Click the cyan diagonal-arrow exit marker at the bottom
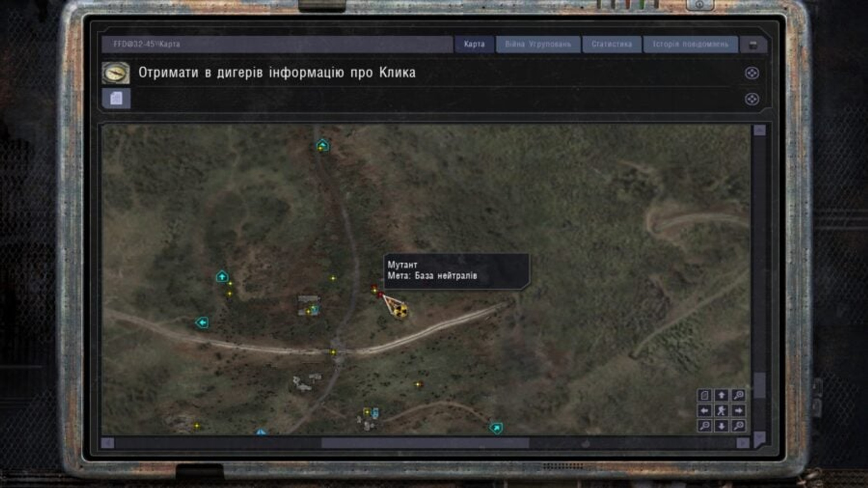 [x=496, y=427]
